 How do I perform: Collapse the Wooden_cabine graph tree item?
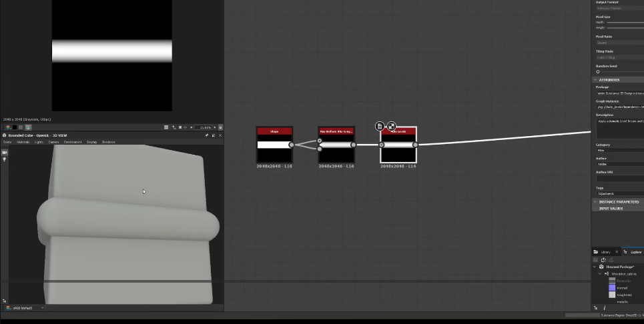(x=600, y=273)
